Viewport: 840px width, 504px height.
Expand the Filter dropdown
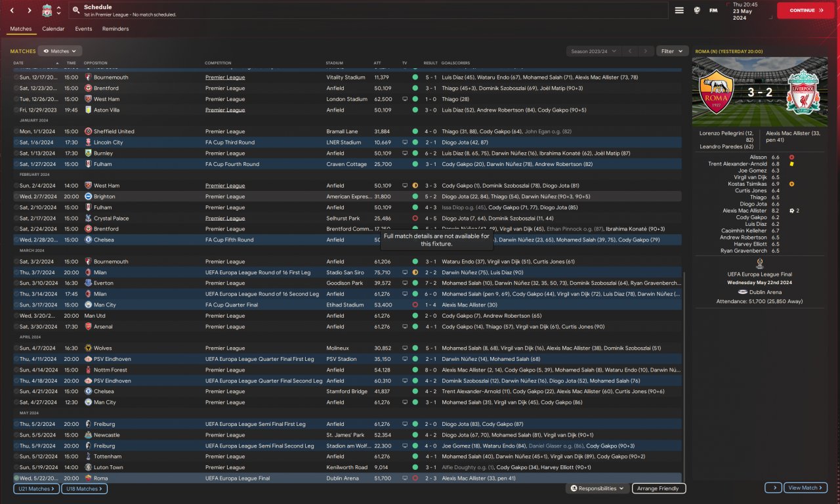click(672, 51)
